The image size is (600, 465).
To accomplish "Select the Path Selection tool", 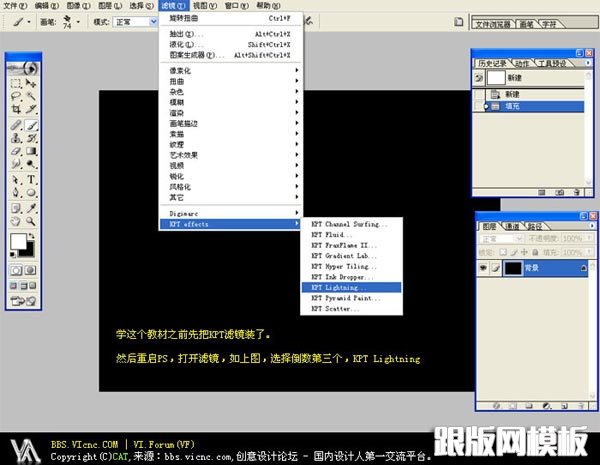I will coord(16,179).
